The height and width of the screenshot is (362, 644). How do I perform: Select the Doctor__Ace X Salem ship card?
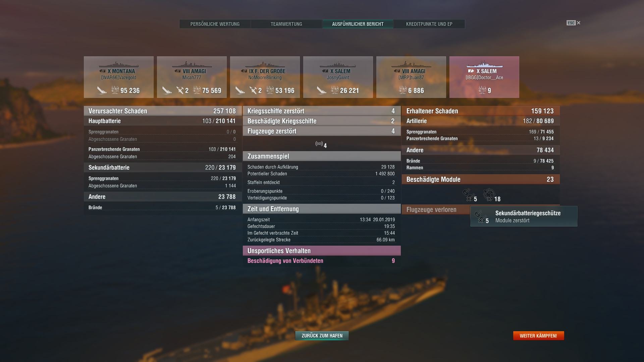click(x=484, y=77)
